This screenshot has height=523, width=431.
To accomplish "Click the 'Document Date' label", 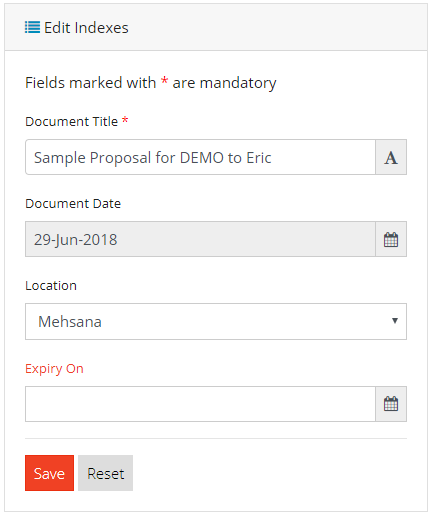I will 73,203.
